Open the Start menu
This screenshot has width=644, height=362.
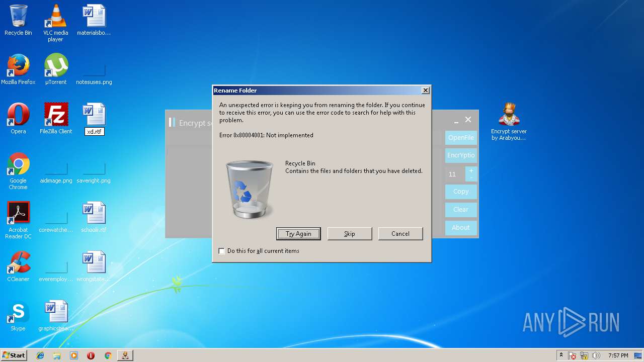14,355
